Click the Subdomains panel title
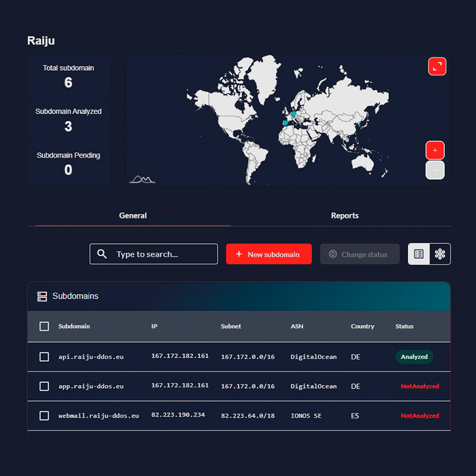 [76, 296]
